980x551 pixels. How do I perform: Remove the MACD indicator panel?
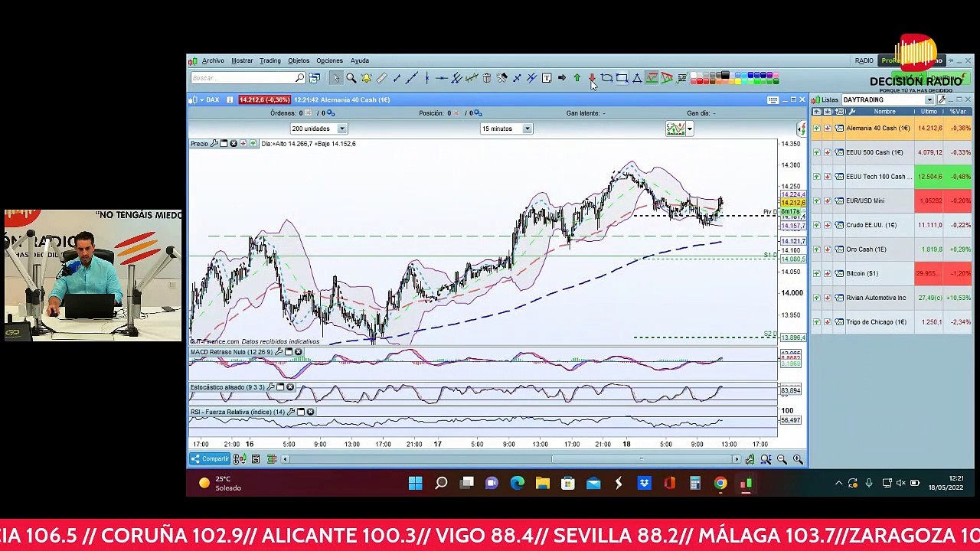pos(299,352)
